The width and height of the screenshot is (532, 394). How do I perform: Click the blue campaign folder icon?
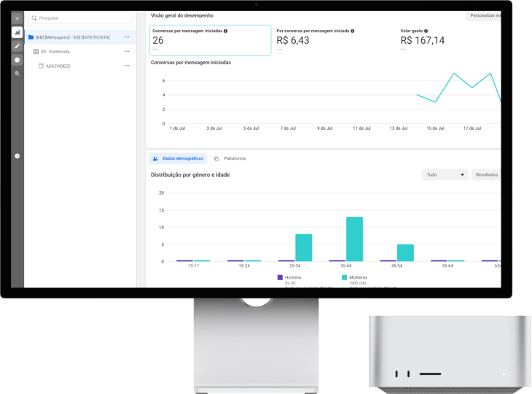(x=31, y=37)
